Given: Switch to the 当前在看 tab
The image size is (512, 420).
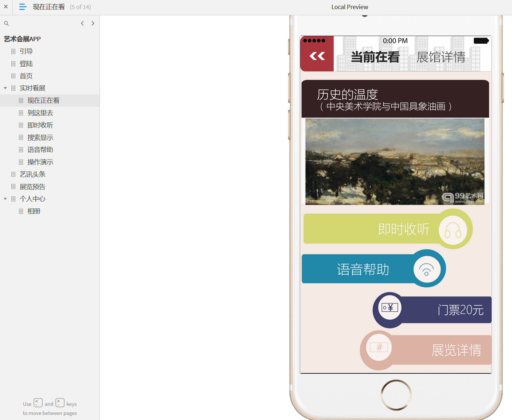Looking at the screenshot, I should click(x=375, y=57).
